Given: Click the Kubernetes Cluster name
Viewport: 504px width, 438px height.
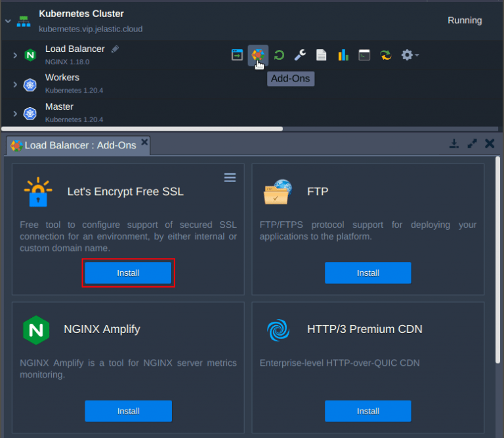Looking at the screenshot, I should pos(81,14).
